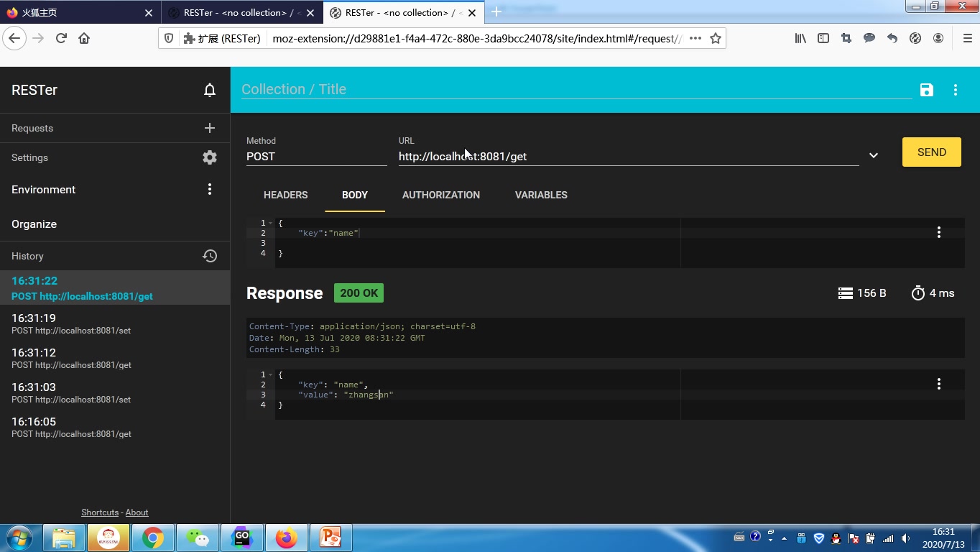The image size is (980, 552).
Task: Click the QQ penguin tray icon
Action: coord(836,538)
